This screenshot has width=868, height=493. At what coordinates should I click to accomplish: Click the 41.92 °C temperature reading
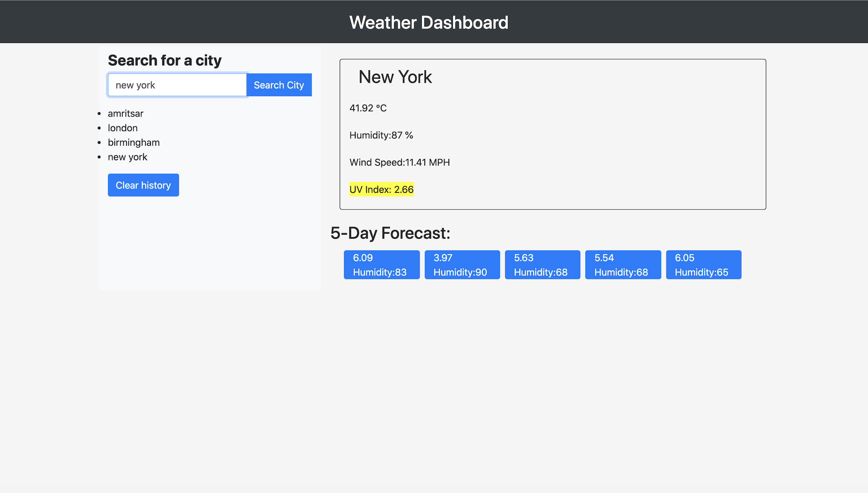[368, 108]
